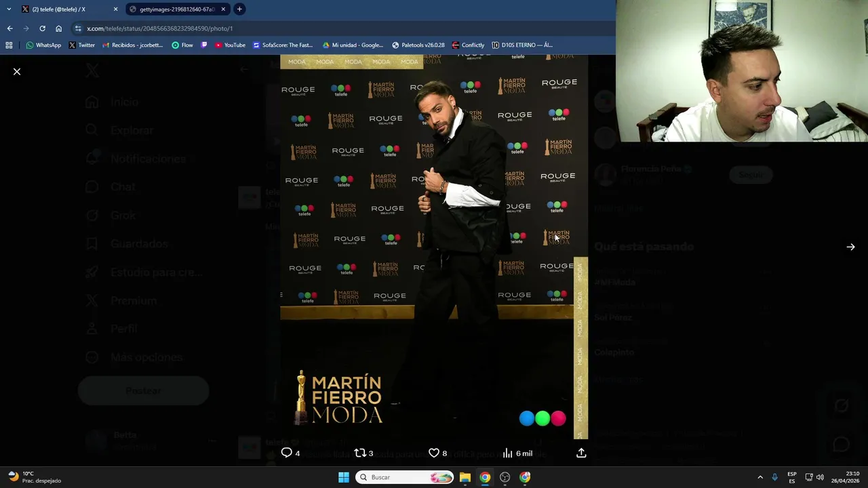Open File Explorer from the taskbar

pyautogui.click(x=465, y=477)
